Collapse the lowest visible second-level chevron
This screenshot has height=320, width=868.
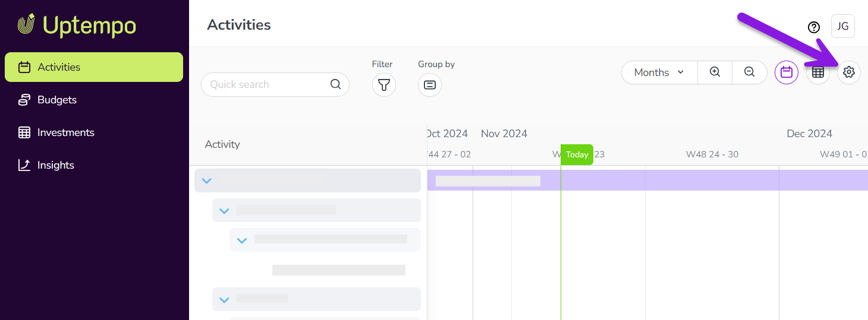224,299
